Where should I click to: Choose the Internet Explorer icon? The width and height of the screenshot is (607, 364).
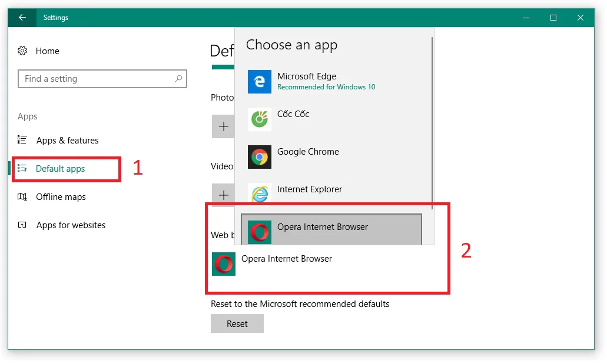click(x=260, y=193)
